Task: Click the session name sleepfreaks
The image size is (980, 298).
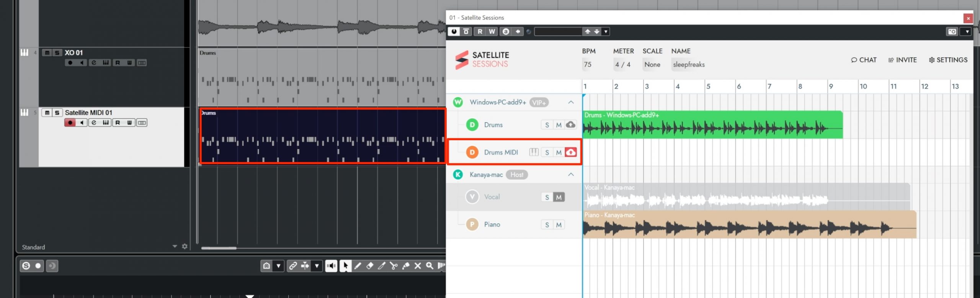Action: tap(689, 64)
